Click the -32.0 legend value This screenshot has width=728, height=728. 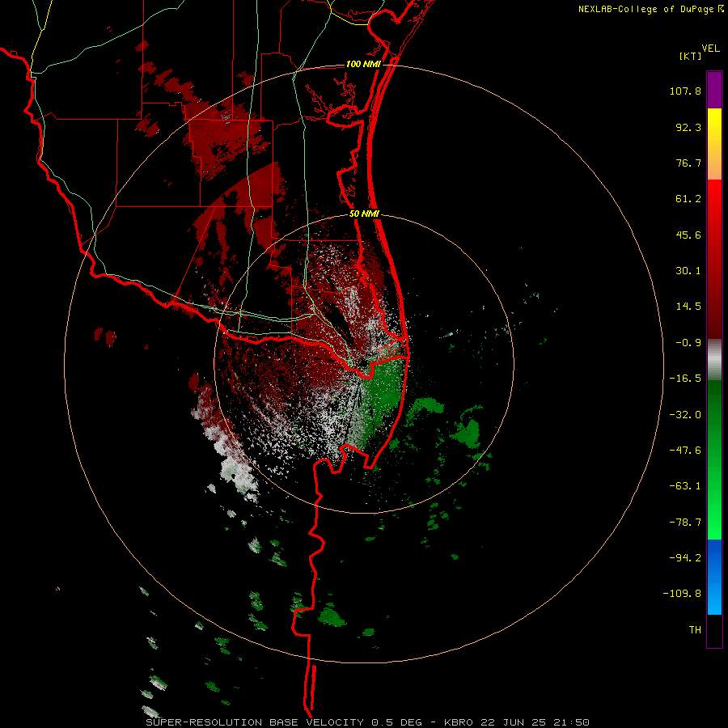685,415
